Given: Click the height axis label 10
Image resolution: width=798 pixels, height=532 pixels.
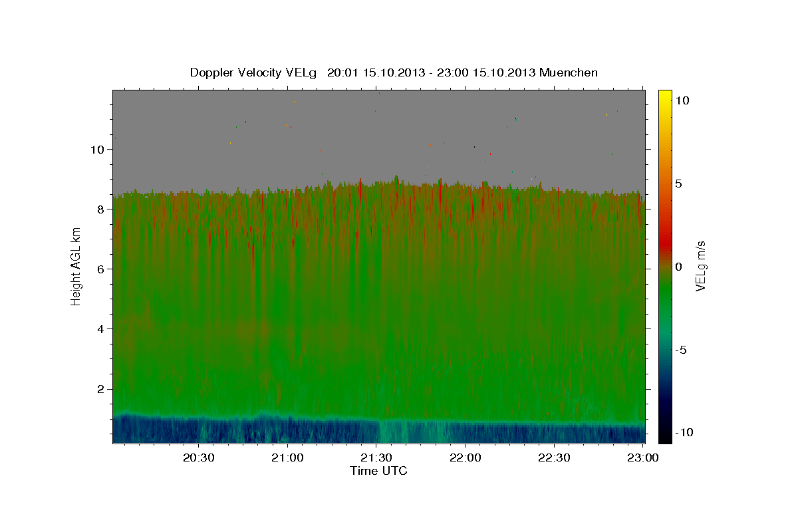Looking at the screenshot, I should [99, 149].
